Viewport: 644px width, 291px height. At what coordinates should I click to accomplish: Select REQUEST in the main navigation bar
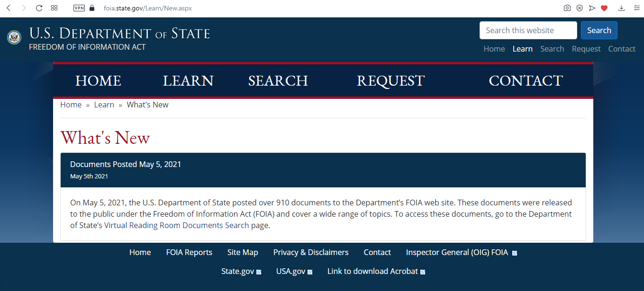click(391, 80)
